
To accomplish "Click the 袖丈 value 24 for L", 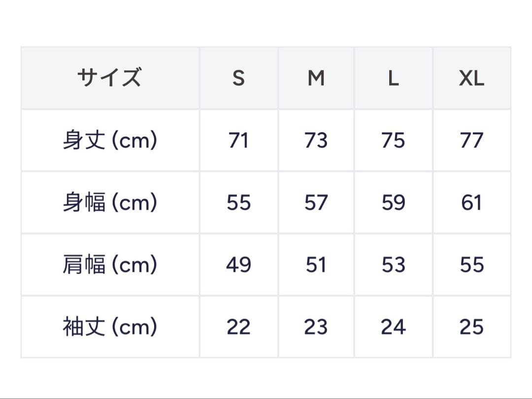I will [x=393, y=327].
